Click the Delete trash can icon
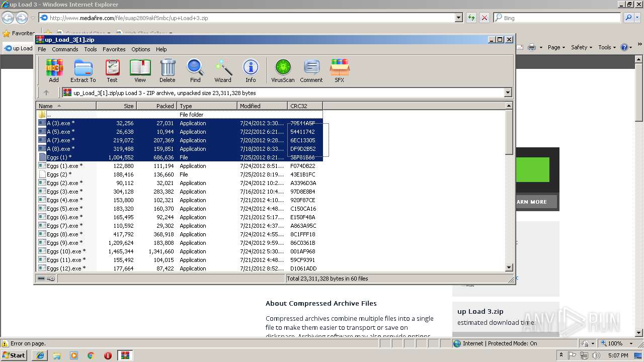644x362 pixels. [168, 71]
